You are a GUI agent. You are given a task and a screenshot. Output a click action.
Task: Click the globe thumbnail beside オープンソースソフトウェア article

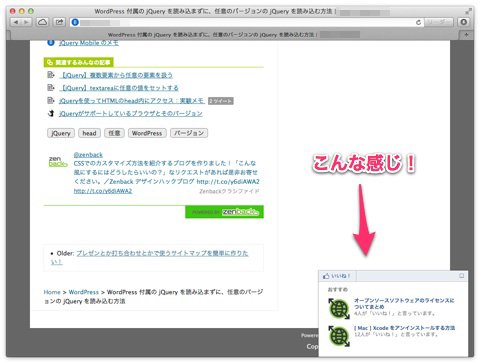click(339, 309)
